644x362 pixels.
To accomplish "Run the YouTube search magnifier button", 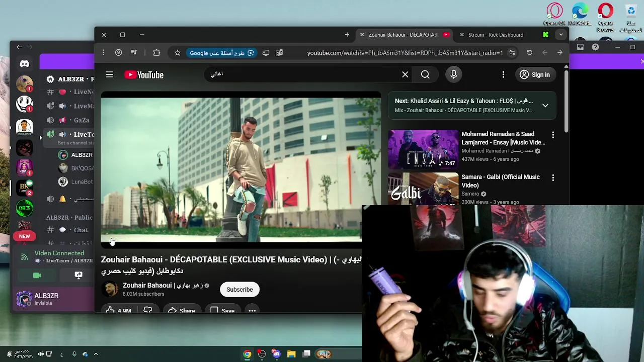I will pyautogui.click(x=425, y=74).
